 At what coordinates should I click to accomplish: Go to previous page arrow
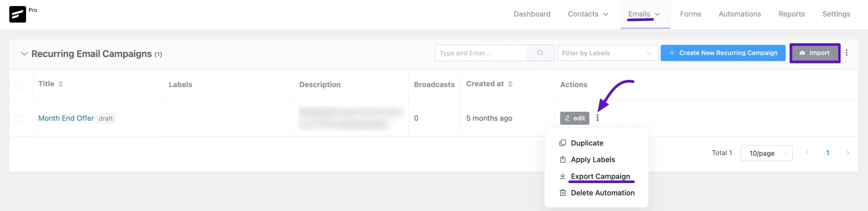point(807,153)
